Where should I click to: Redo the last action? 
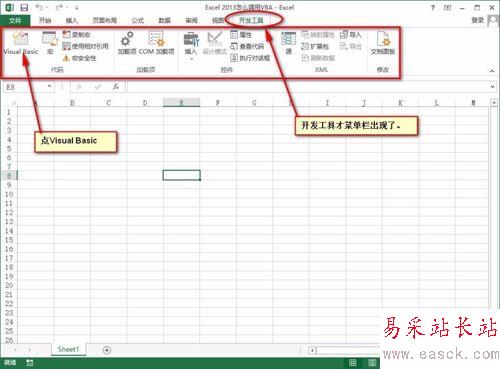click(x=59, y=7)
